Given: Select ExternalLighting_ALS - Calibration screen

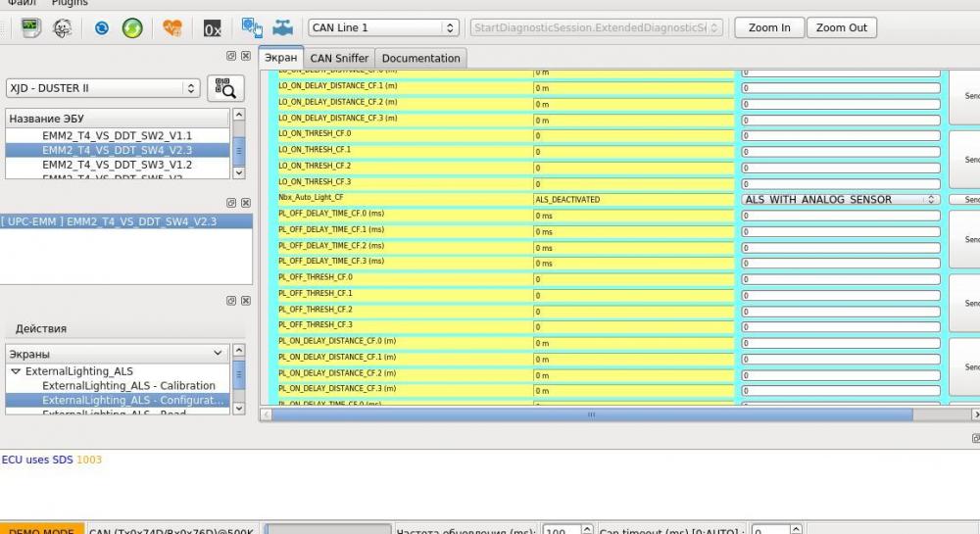Looking at the screenshot, I should pos(128,385).
